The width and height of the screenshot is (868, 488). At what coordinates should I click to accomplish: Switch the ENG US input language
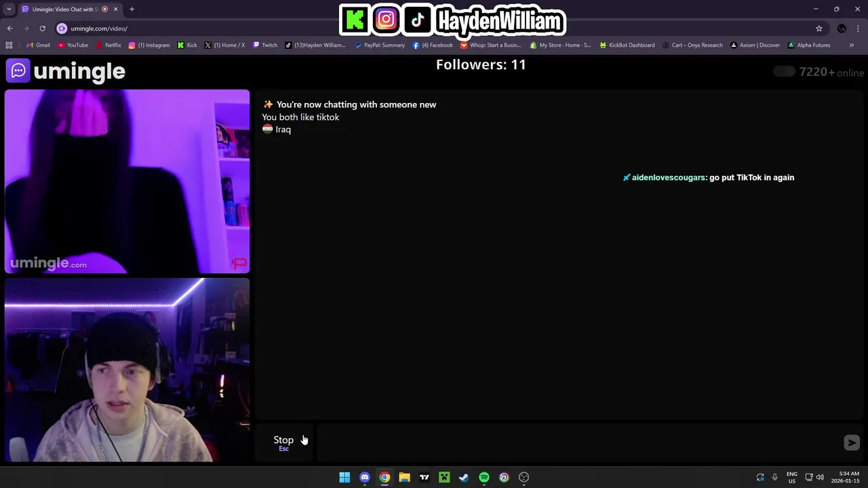point(791,477)
